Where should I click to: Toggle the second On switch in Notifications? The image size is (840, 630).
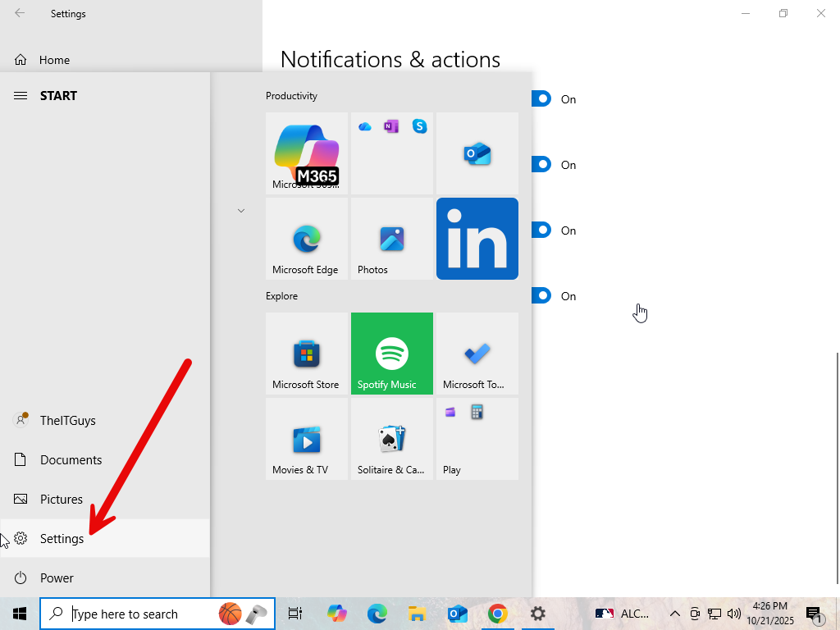(x=541, y=165)
